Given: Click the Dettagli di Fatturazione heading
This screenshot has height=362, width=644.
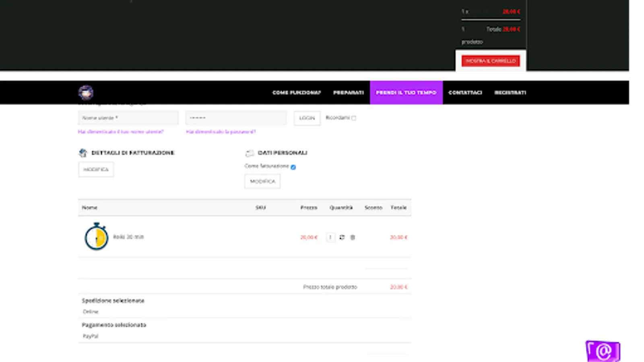Looking at the screenshot, I should coord(133,153).
